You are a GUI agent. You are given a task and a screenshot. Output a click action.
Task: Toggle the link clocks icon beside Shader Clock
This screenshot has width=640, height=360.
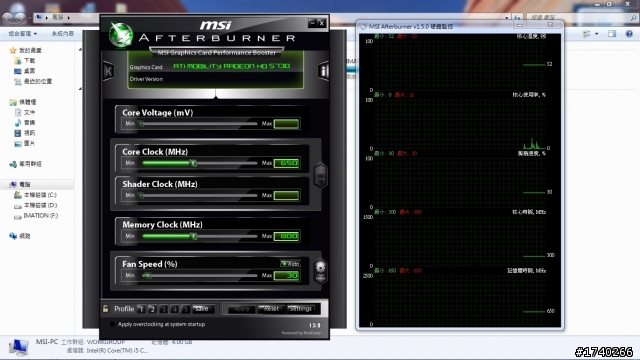pyautogui.click(x=320, y=176)
